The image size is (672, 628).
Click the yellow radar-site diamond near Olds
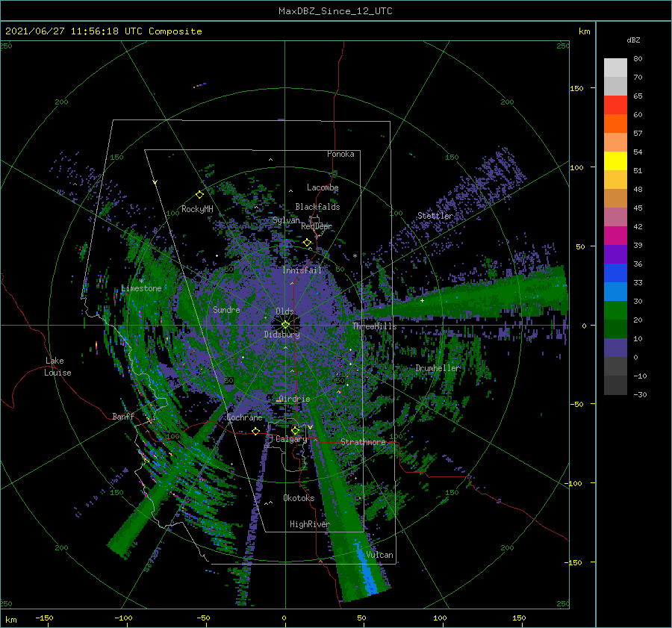pyautogui.click(x=285, y=325)
